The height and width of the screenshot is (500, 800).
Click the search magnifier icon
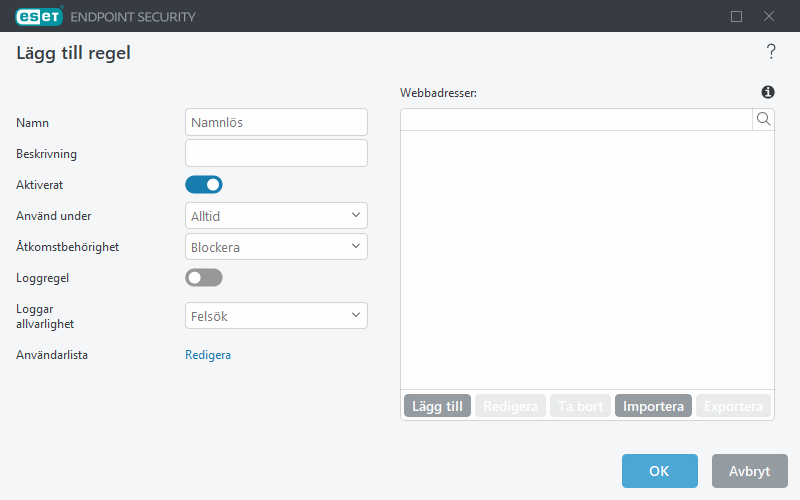[x=763, y=119]
